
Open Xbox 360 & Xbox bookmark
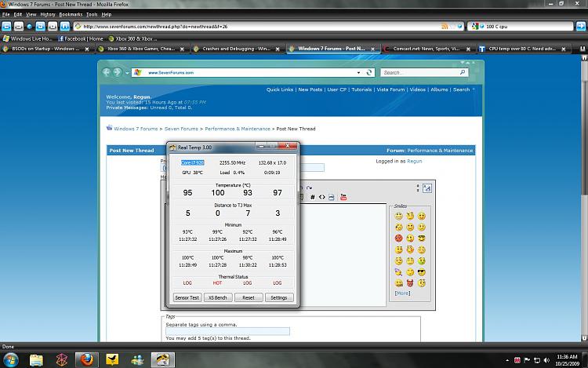point(132,38)
